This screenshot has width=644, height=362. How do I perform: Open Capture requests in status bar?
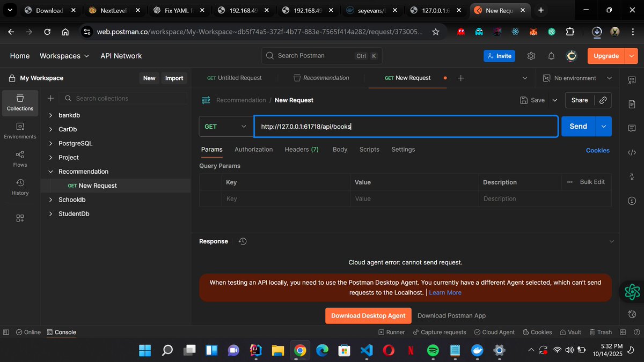coord(440,332)
